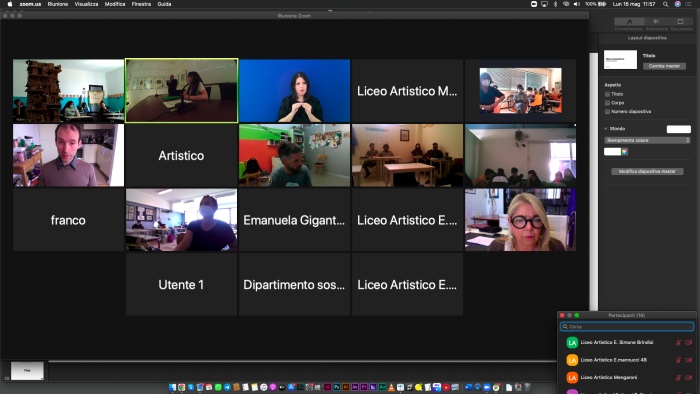Open the Riunione menu
700x394 pixels.
coord(58,4)
